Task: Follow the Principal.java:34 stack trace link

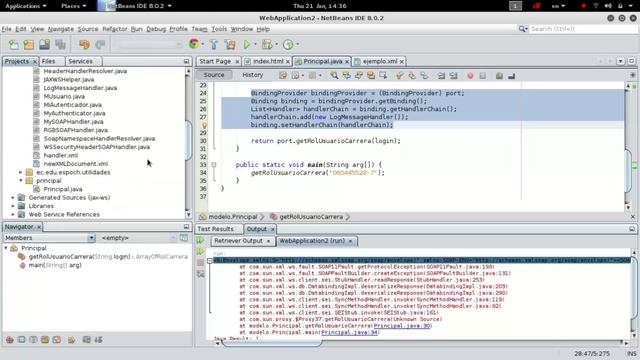Action: pos(349,332)
